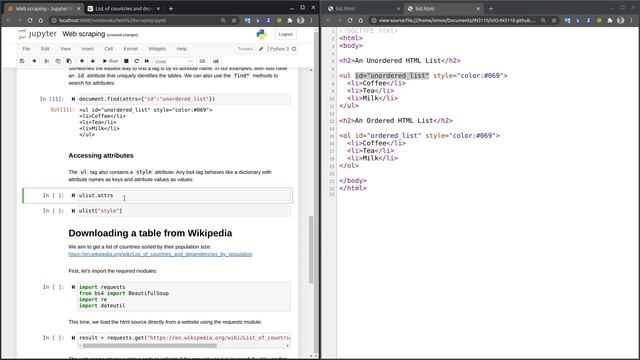Close the List of countries tab
The image size is (640, 360).
point(158,8)
